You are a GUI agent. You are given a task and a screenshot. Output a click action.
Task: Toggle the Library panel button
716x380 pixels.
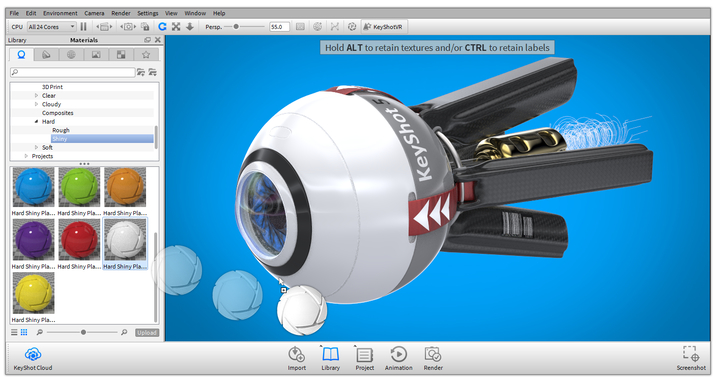coord(331,359)
